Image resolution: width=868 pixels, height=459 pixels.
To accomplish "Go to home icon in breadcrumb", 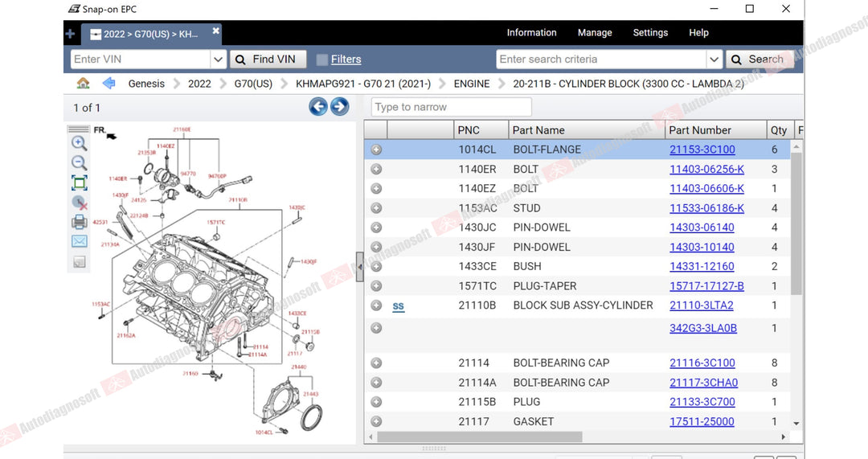I will point(83,83).
